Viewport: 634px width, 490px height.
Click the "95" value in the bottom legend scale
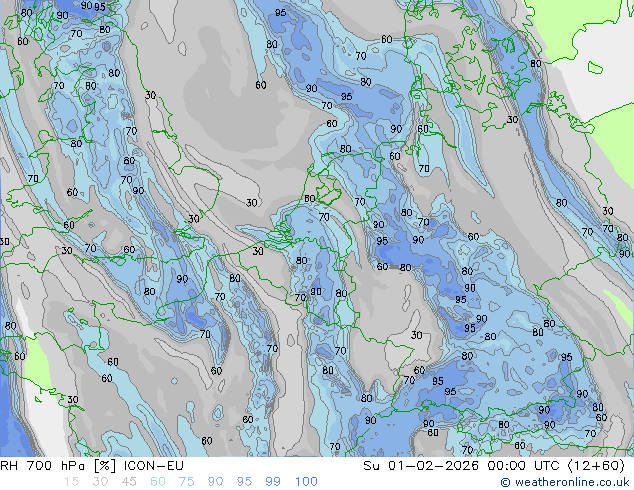pos(244,482)
